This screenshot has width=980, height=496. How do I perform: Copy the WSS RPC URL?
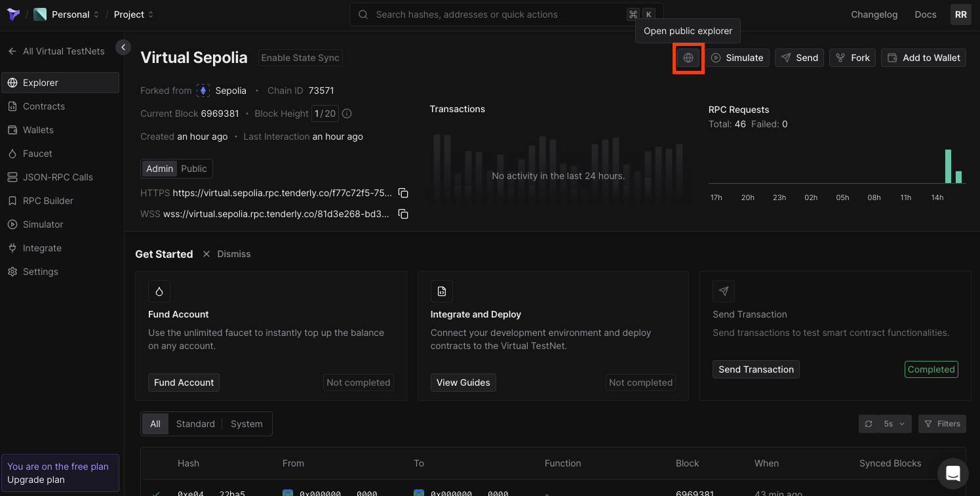point(404,214)
